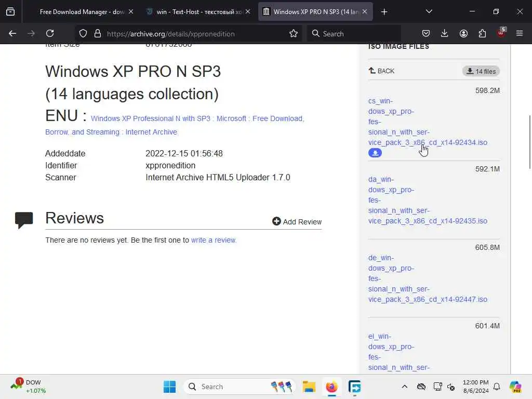
Task: Open the DOW stock widget on taskbar
Action: coord(29,387)
